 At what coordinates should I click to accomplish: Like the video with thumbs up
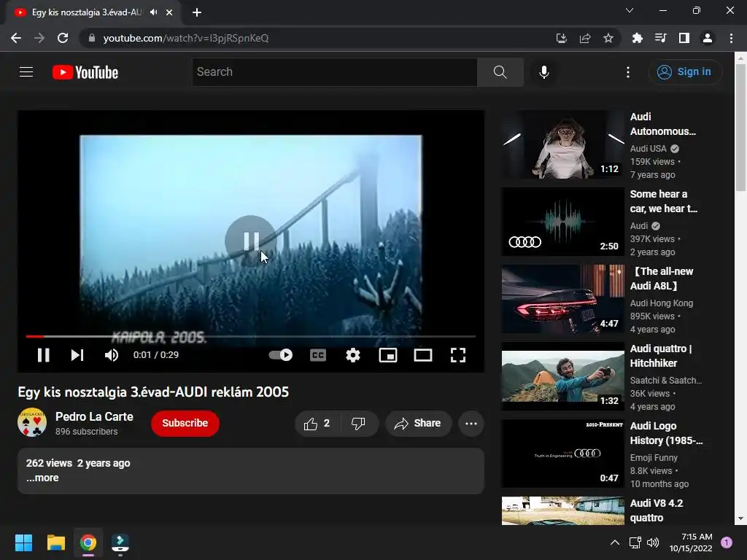(317, 424)
